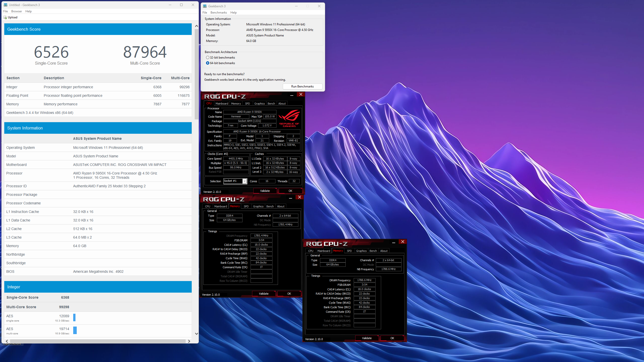Switch to Memory tab in top CPU-Z window
Image resolution: width=644 pixels, height=362 pixels.
[236, 104]
